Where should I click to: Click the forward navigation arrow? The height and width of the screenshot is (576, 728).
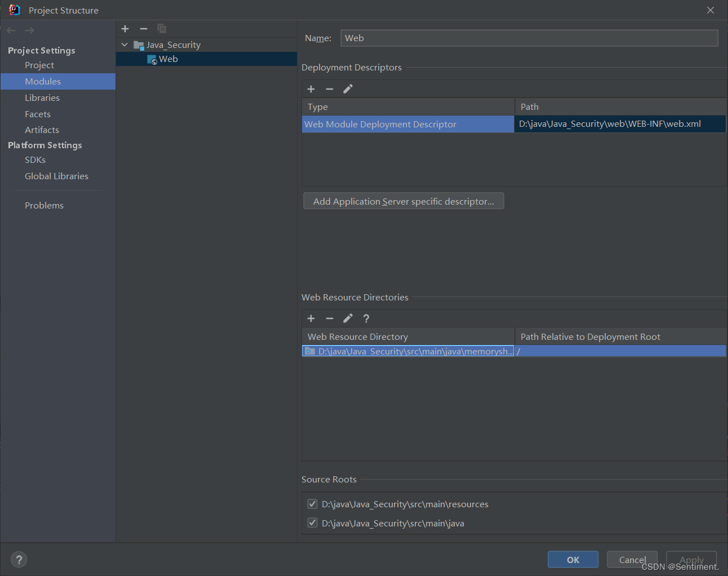click(x=30, y=30)
